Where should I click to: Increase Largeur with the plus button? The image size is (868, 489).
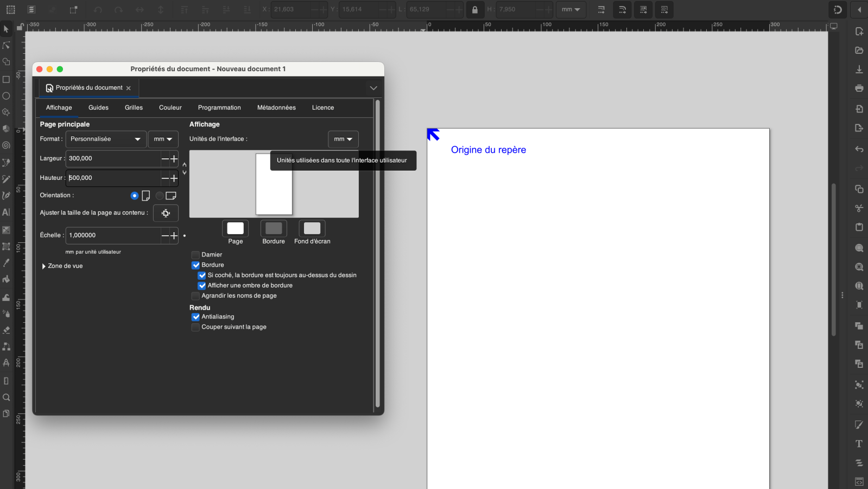[x=174, y=159]
